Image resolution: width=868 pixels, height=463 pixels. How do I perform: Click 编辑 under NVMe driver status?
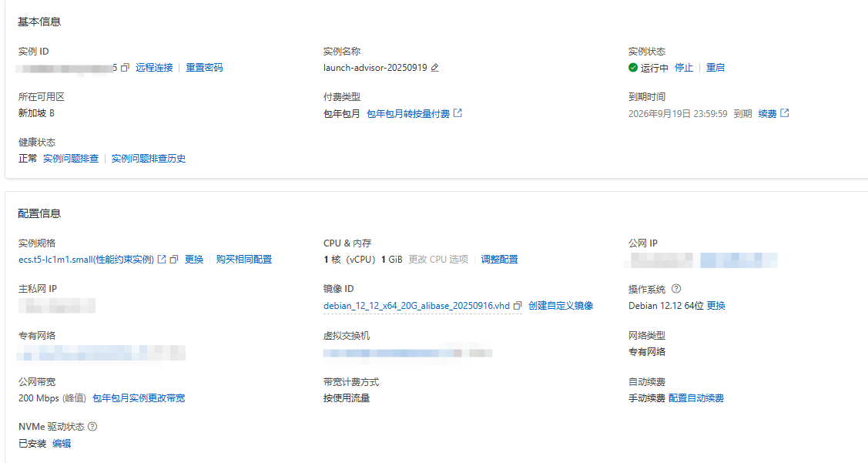click(x=62, y=444)
